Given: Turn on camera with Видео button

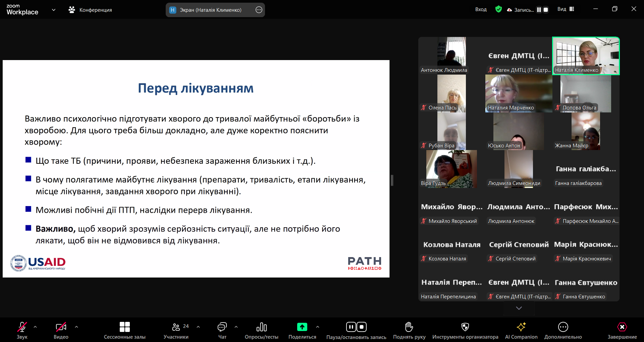Looking at the screenshot, I should pos(61,327).
